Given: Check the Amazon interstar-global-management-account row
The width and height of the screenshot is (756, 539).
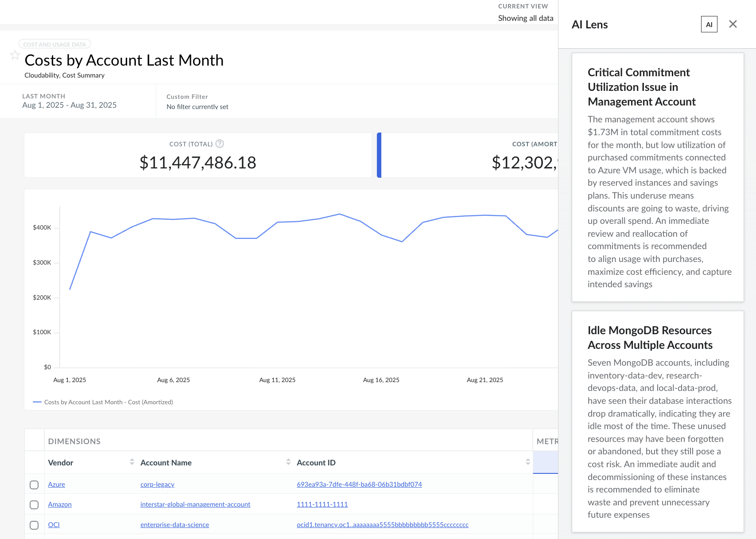Looking at the screenshot, I should click(x=34, y=504).
